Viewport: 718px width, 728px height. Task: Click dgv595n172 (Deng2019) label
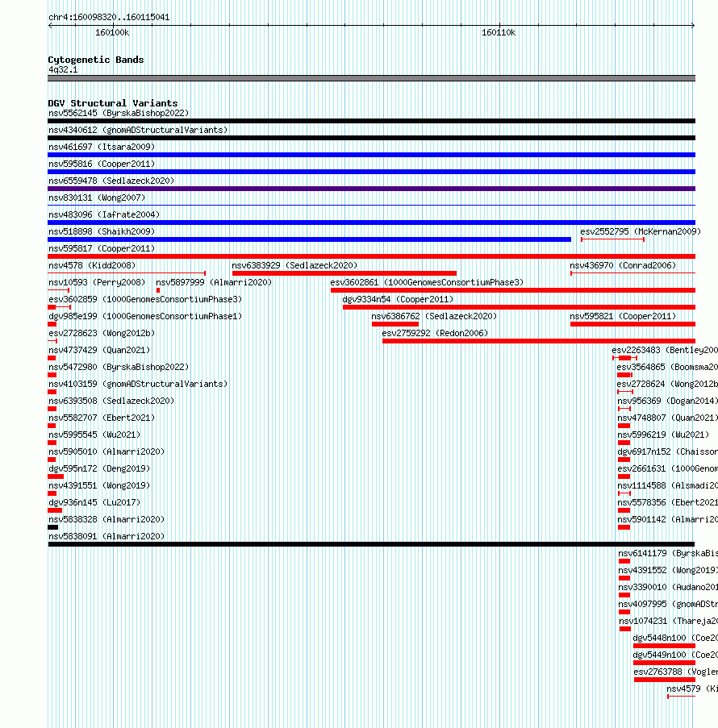coord(99,469)
